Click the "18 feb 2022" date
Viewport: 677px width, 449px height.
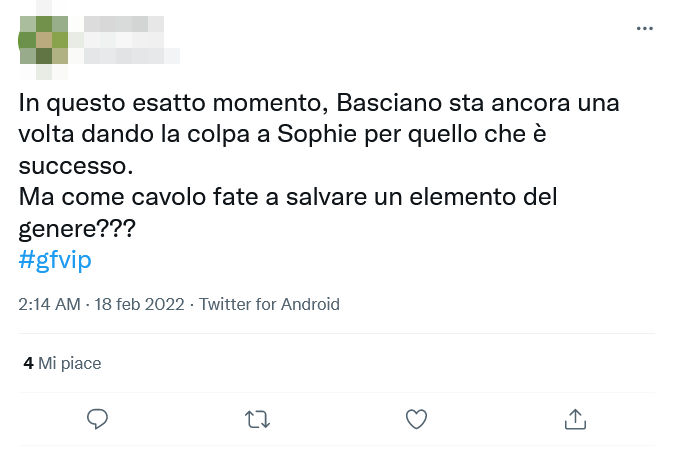coord(139,304)
